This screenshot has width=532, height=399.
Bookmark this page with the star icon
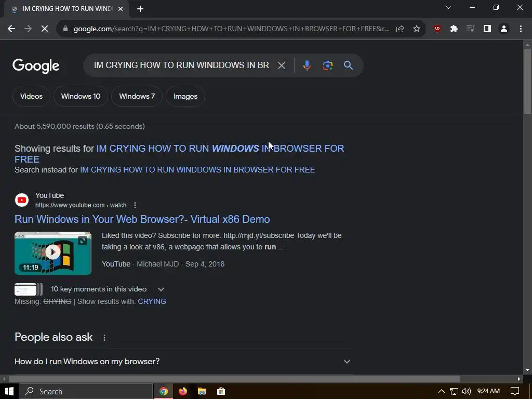(417, 29)
